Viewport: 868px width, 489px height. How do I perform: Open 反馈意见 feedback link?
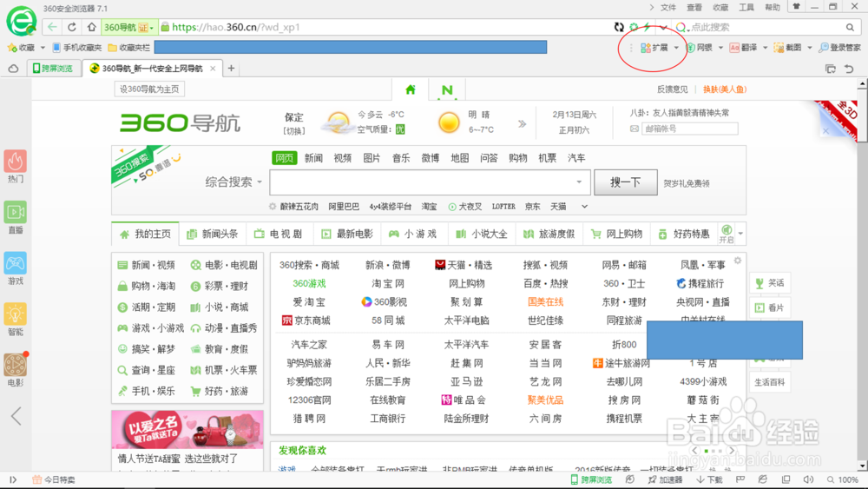(x=672, y=89)
